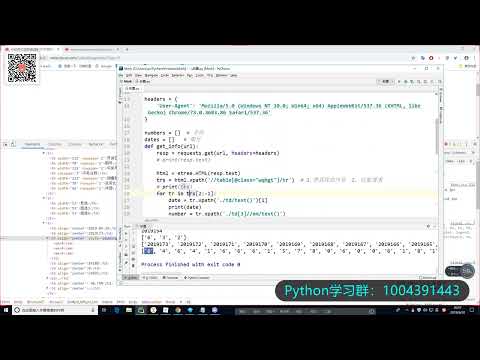Click Run with Coverage icon in toolbar
Screen dimensions: 480x360
[412, 81]
